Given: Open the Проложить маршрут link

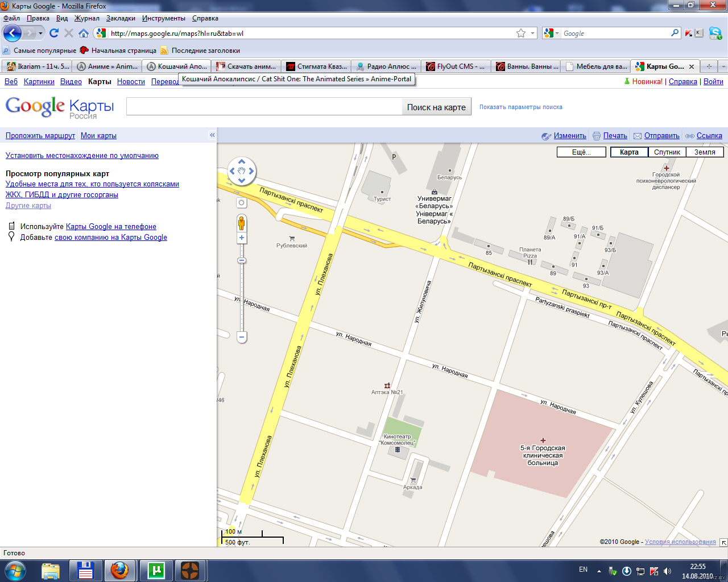Looking at the screenshot, I should 40,135.
